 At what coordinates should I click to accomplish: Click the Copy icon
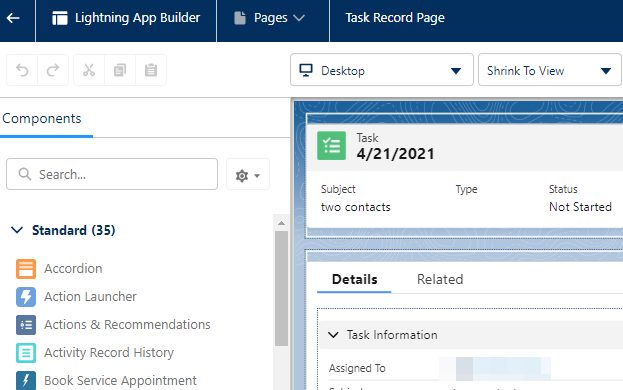[x=120, y=70]
